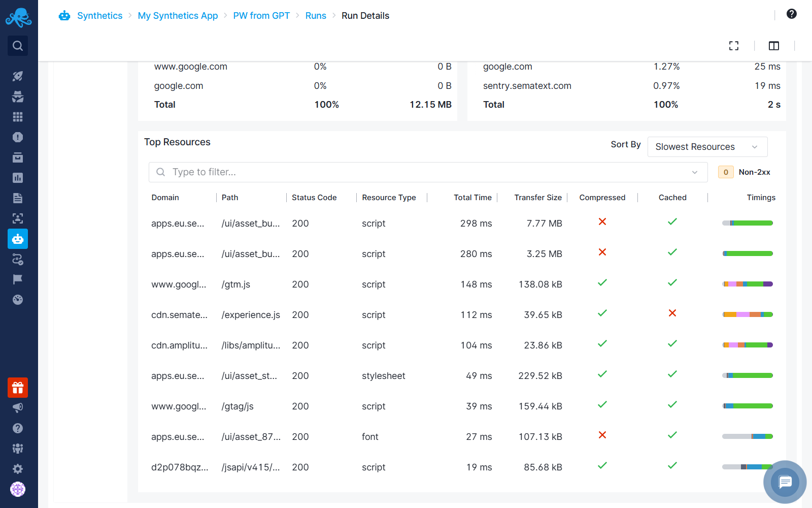Toggle the split-panel layout icon

coord(774,46)
